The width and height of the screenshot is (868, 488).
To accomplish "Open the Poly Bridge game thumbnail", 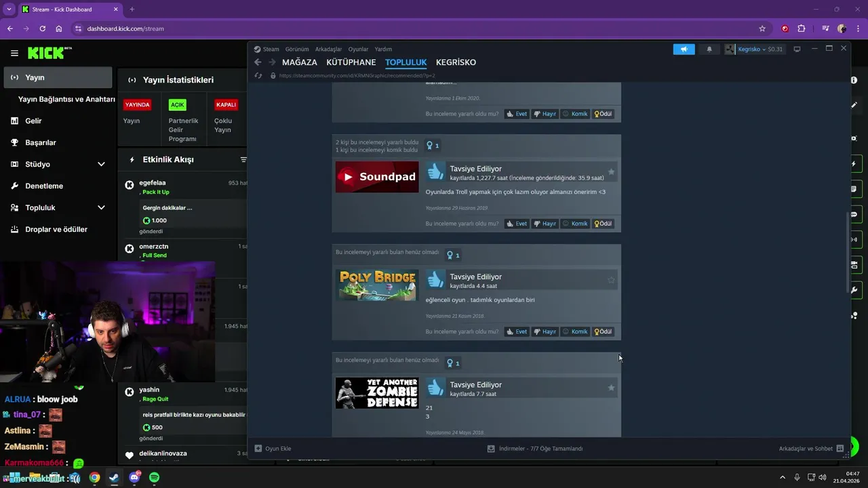I will pyautogui.click(x=377, y=285).
